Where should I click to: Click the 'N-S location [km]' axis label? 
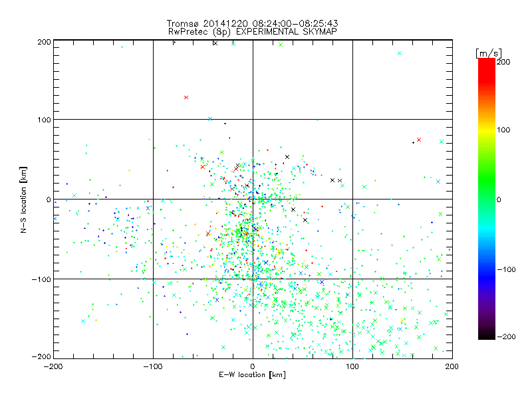tap(23, 200)
